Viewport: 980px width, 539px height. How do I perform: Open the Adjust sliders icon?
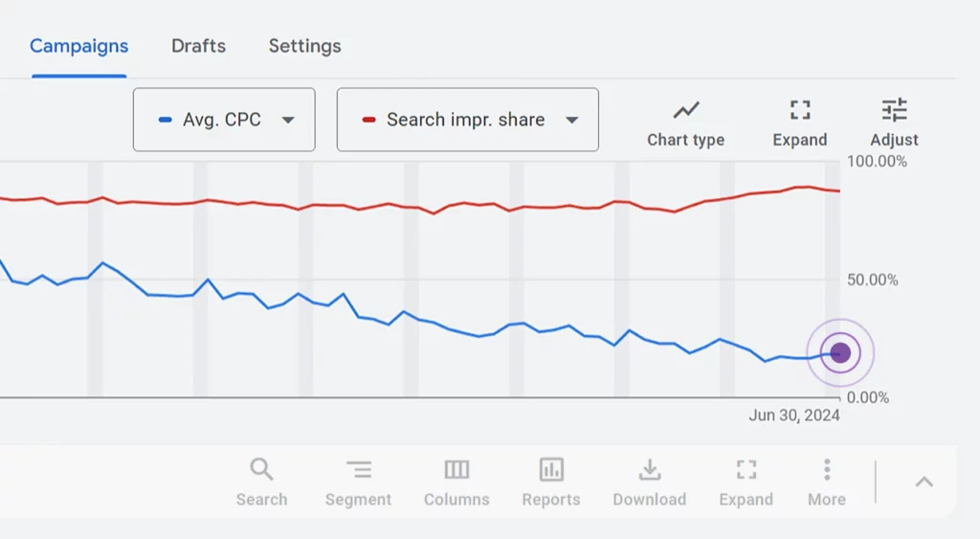click(894, 110)
